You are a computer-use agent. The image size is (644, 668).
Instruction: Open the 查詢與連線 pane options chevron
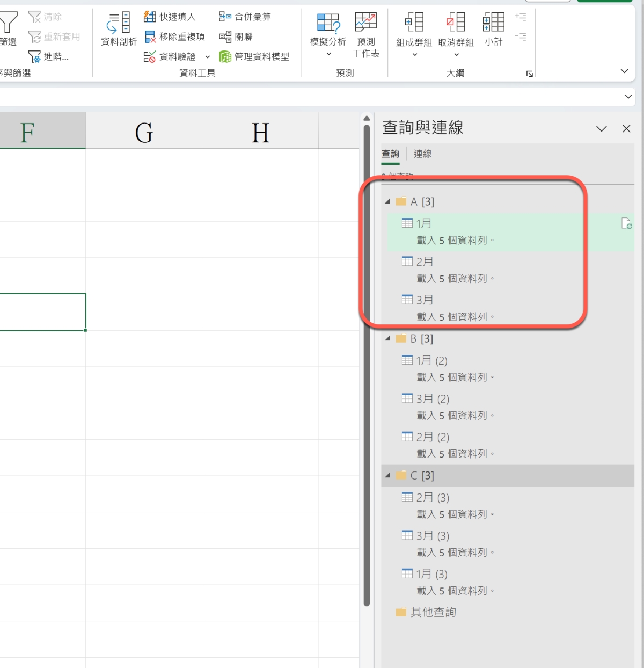click(x=602, y=129)
